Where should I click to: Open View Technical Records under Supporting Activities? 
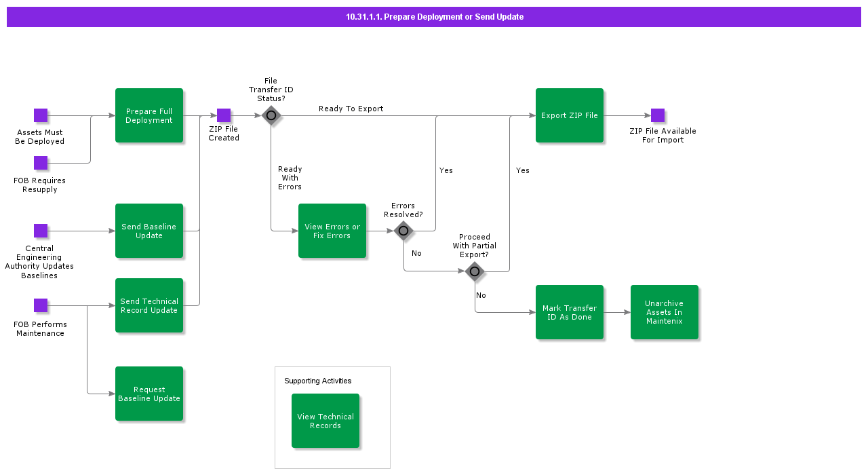[x=325, y=421]
